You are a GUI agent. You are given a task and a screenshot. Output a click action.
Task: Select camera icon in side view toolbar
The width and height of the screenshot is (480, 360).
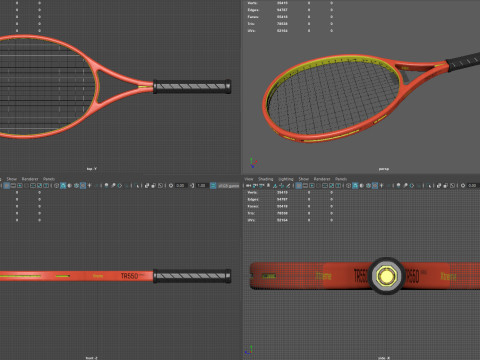tap(248, 185)
